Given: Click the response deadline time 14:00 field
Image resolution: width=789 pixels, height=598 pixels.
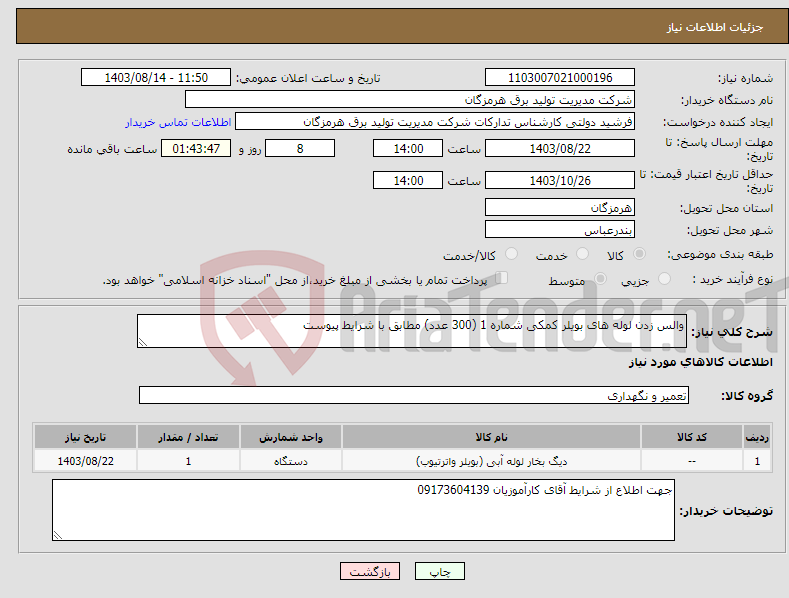Looking at the screenshot, I should point(408,148).
